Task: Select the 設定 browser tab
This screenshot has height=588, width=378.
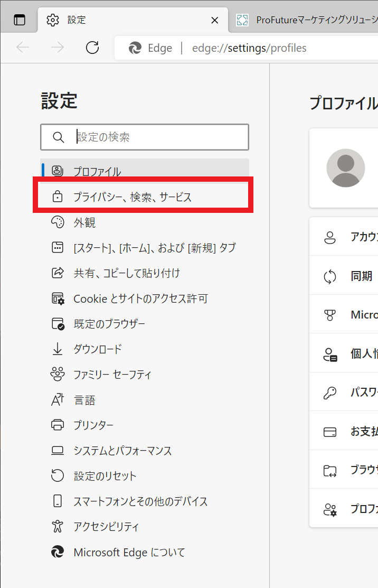Action: coord(133,20)
